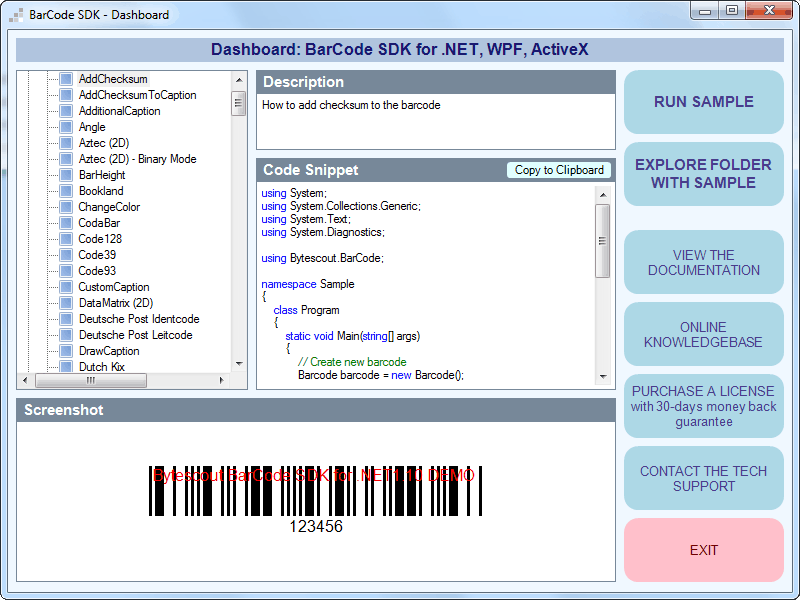Select the Code39 sample entry
The image size is (800, 600).
pos(100,255)
